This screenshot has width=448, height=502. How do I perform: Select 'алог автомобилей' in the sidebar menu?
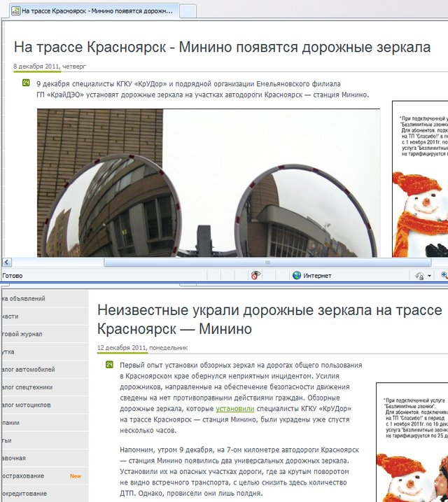(x=28, y=369)
